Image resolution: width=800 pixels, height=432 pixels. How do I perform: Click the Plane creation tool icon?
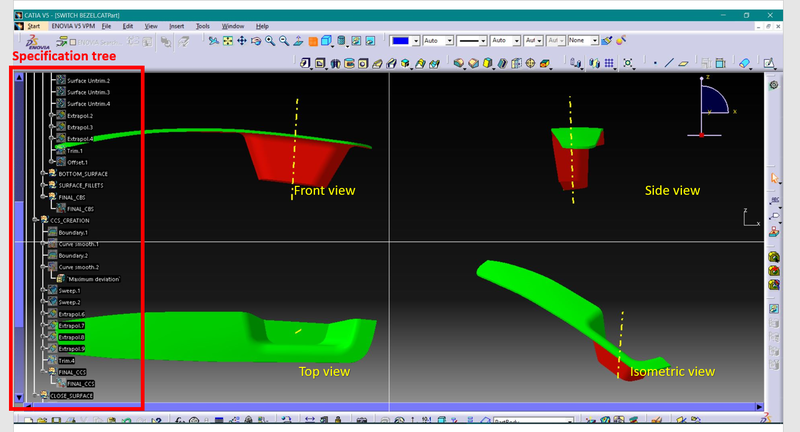pos(683,62)
